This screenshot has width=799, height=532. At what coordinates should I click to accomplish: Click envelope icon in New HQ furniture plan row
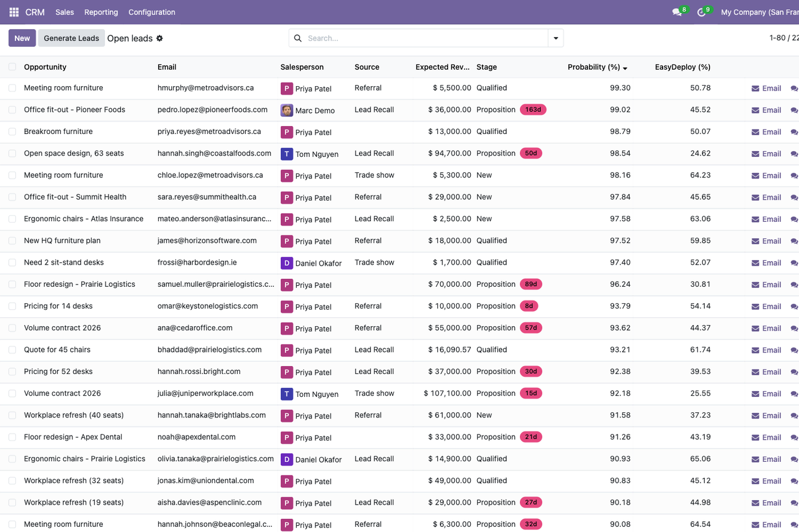pos(755,241)
